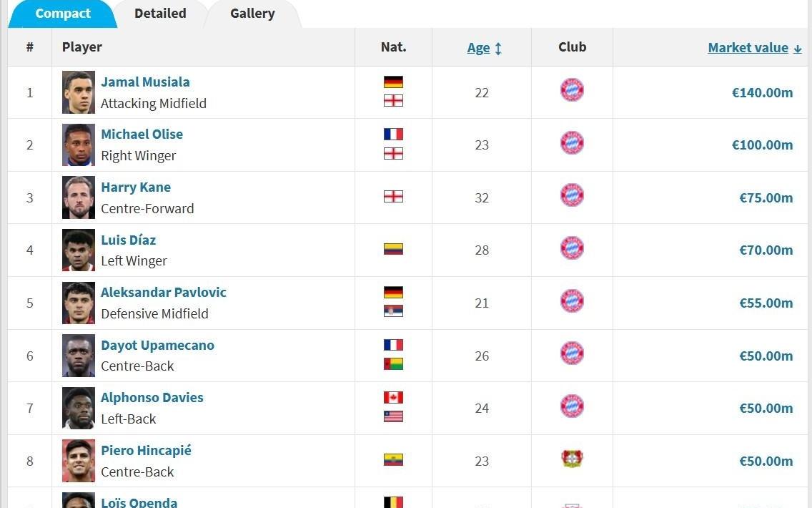This screenshot has height=508, width=812.
Task: Open Alphonso Davies player profile link
Action: [152, 398]
